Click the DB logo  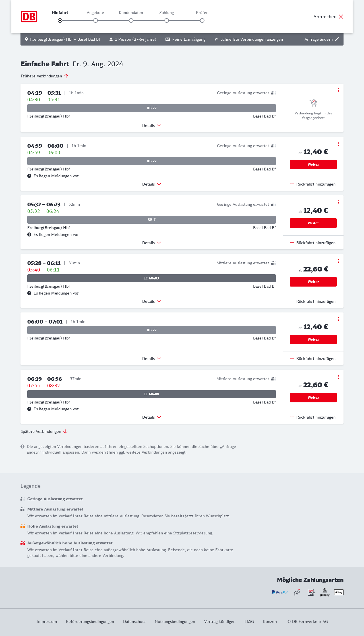click(x=29, y=17)
